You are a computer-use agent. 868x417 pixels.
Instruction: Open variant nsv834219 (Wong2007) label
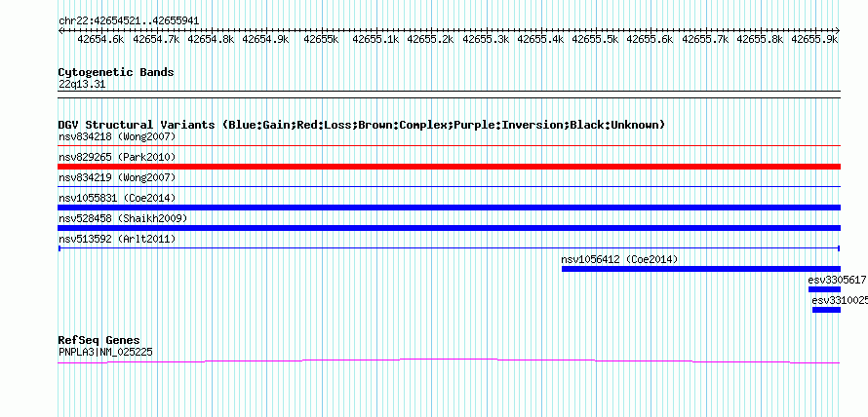point(117,177)
